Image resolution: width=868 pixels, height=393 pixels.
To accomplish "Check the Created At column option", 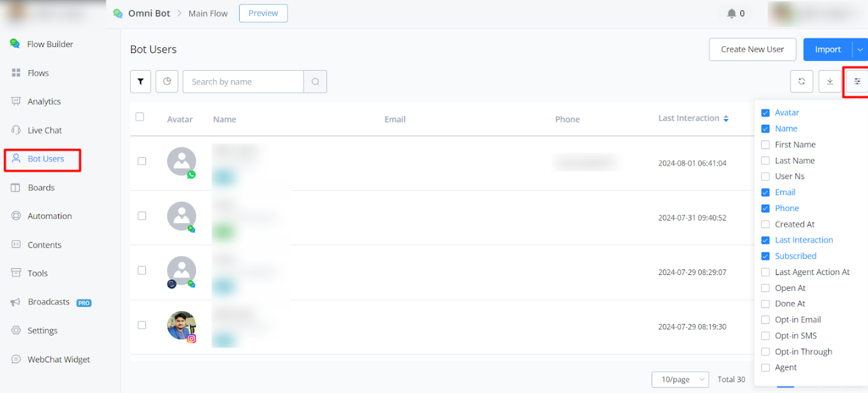I will pos(765,224).
